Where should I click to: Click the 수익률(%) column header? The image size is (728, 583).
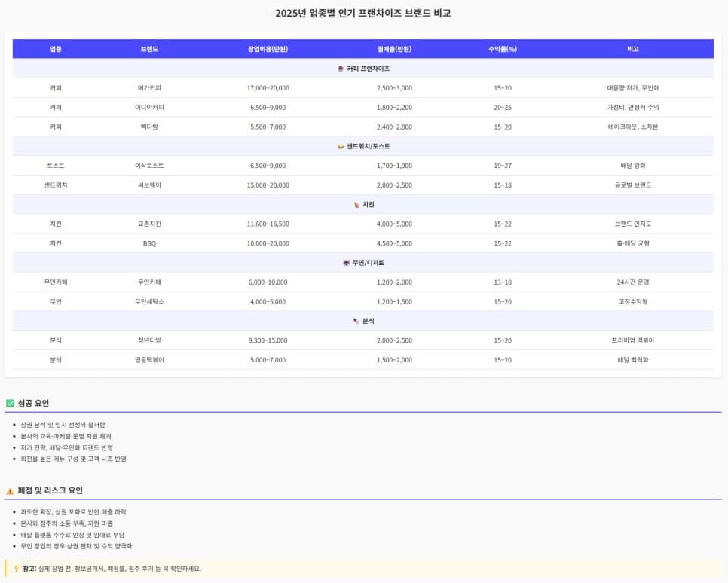(503, 49)
